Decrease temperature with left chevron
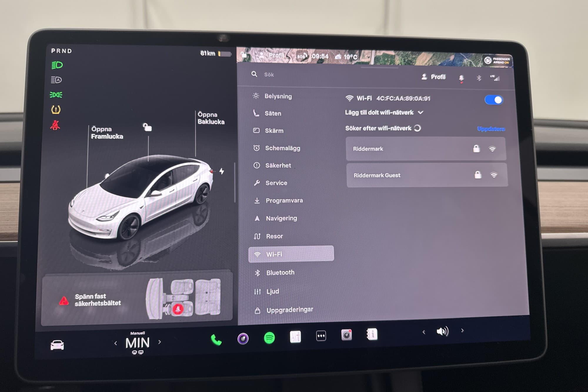Image resolution: width=588 pixels, height=392 pixels. pyautogui.click(x=116, y=343)
